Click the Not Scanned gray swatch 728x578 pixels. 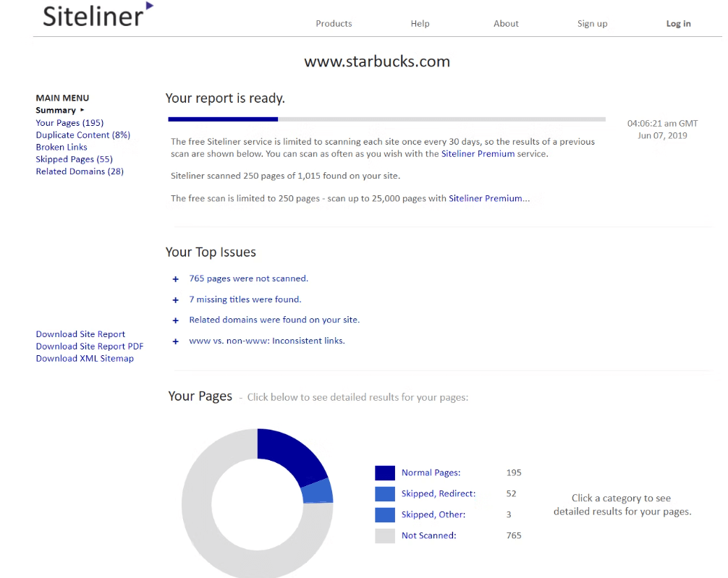385,536
